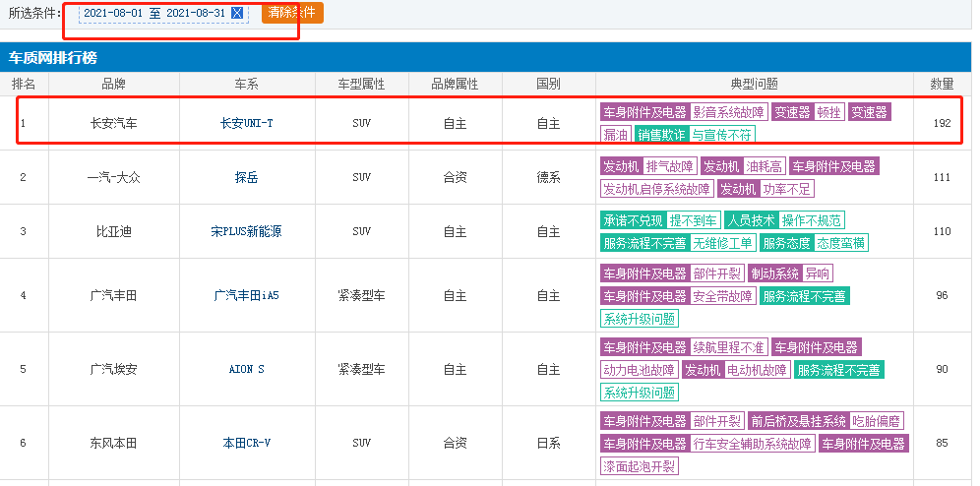This screenshot has width=980, height=486.
Task: Click the 日系 country cell
Action: (548, 443)
